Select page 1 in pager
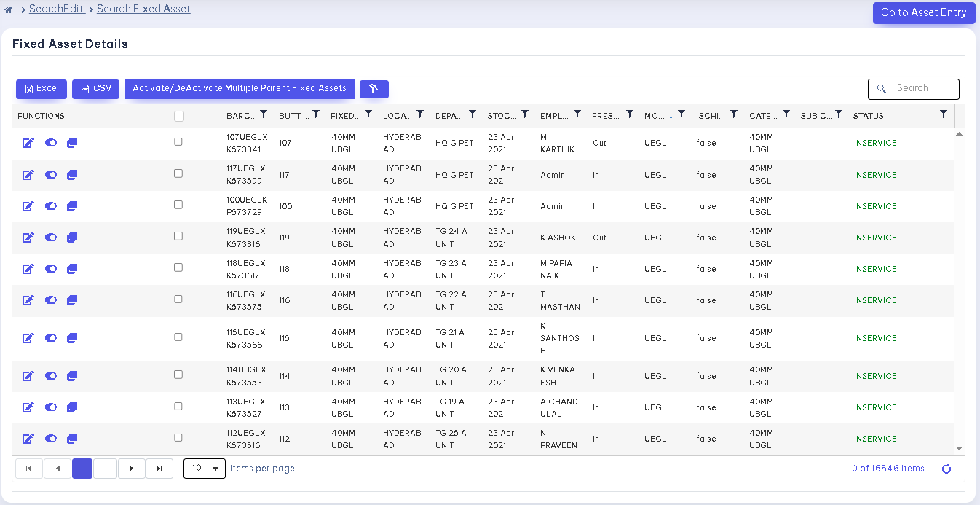This screenshot has width=980, height=505. click(x=82, y=469)
